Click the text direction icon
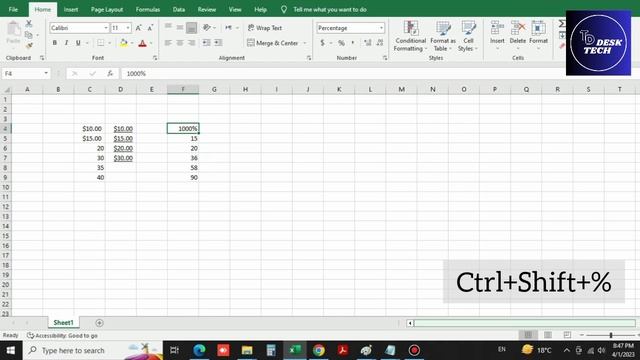Image resolution: width=640 pixels, height=360 pixels. point(229,27)
